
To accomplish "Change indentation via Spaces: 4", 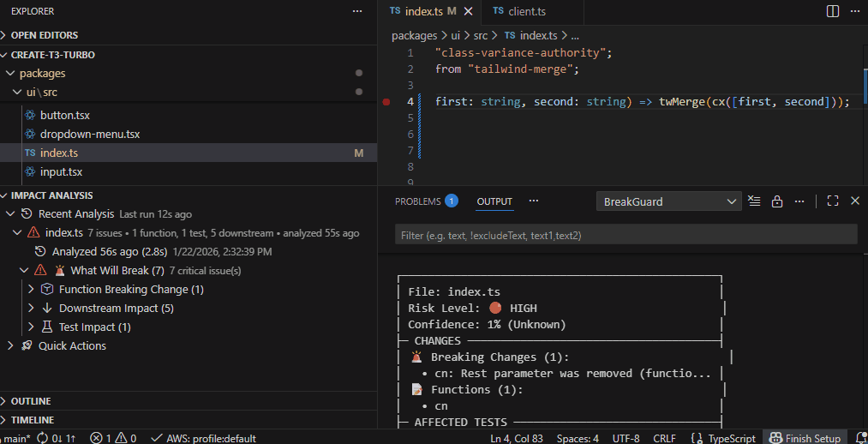I will pos(578,439).
